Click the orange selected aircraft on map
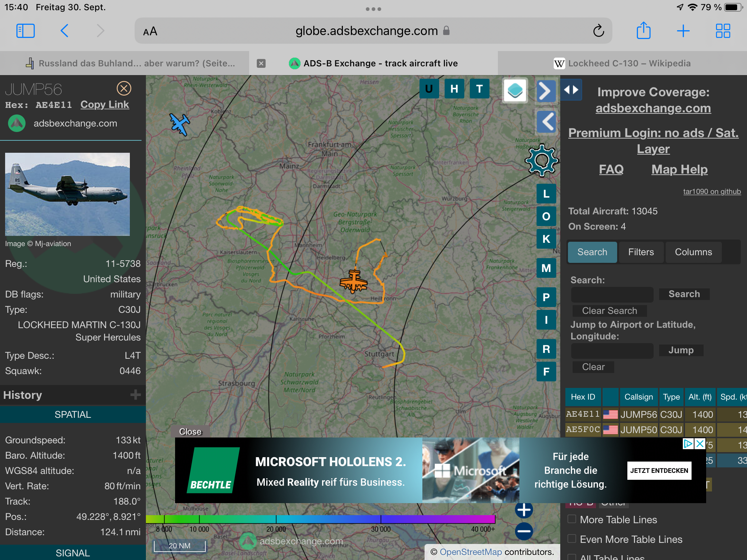Viewport: 747px width, 560px height. 353,281
